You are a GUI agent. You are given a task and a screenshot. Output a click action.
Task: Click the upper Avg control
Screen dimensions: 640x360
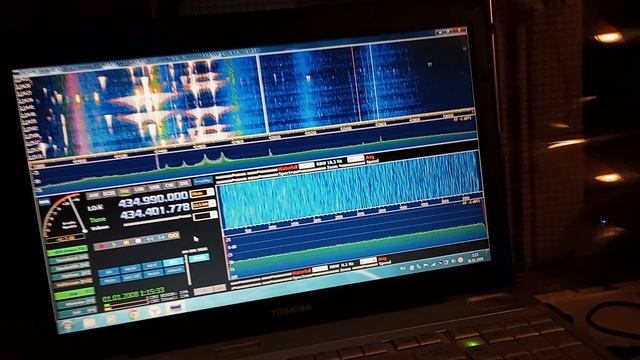pos(370,157)
